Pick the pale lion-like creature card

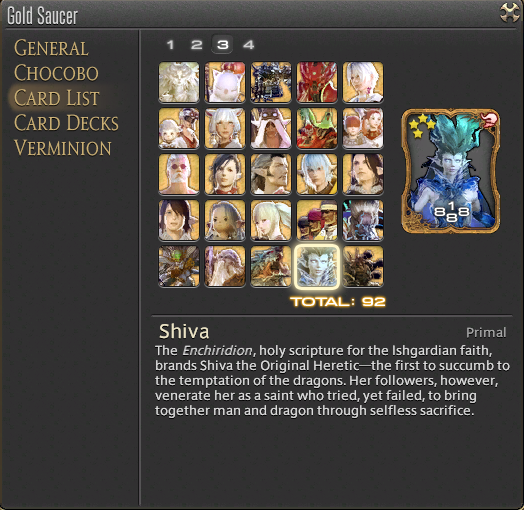tap(179, 82)
